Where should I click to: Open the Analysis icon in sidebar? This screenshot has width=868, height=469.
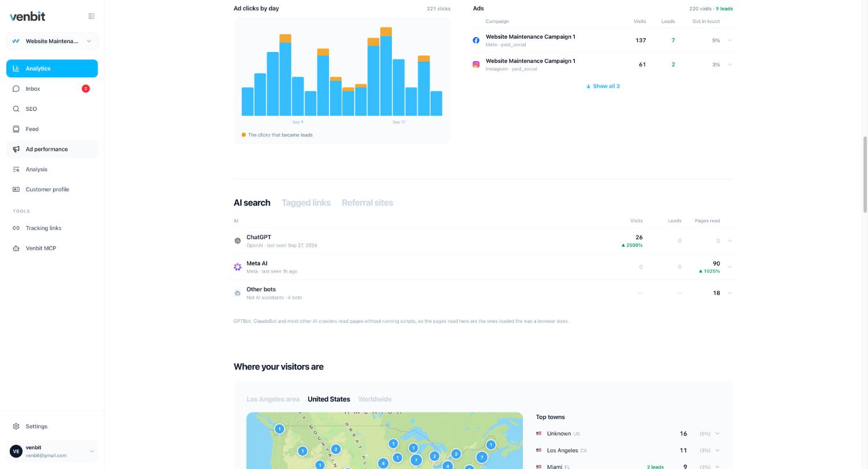coord(16,170)
